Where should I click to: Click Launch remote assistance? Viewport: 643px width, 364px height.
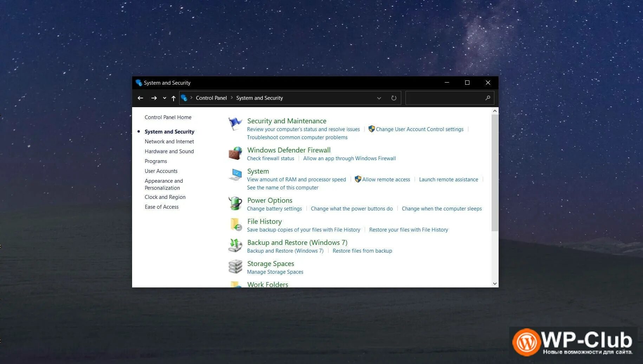(x=449, y=180)
